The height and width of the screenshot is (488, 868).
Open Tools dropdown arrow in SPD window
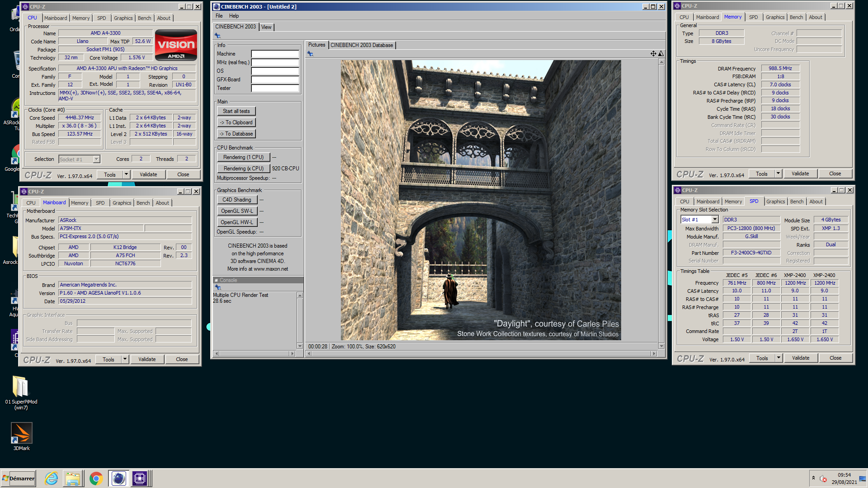point(778,358)
